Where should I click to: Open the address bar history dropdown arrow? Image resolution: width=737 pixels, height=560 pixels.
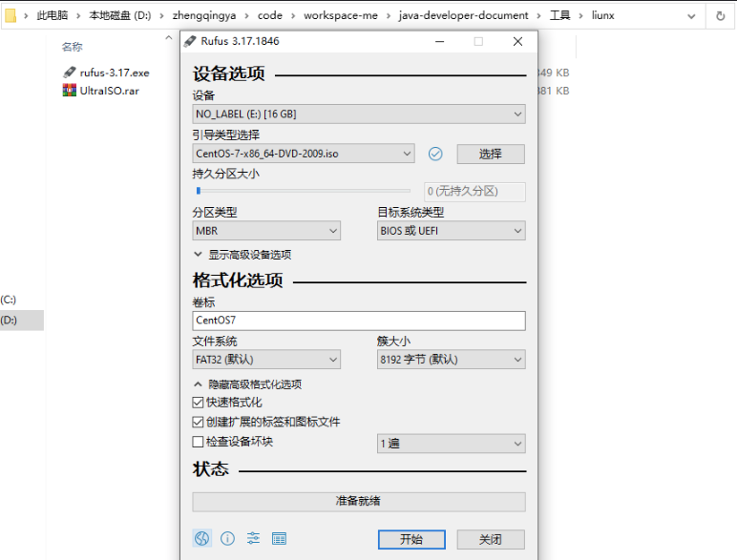691,16
